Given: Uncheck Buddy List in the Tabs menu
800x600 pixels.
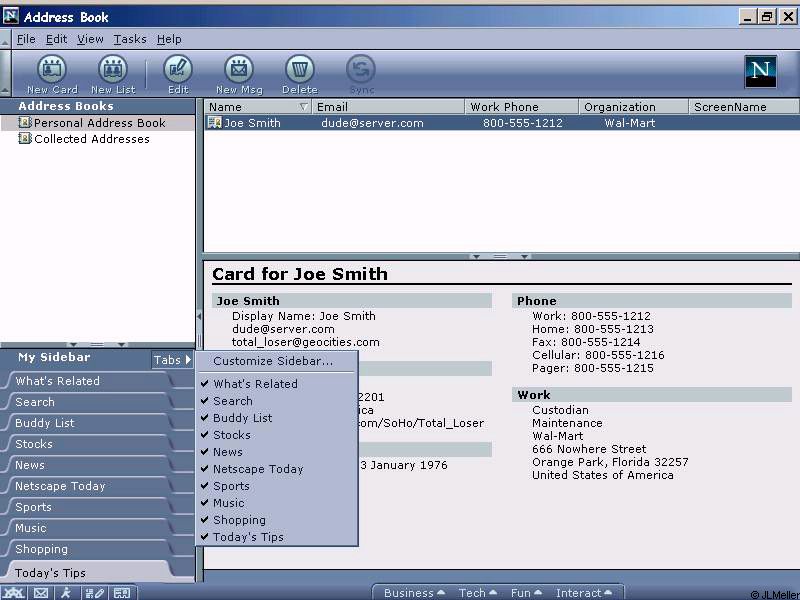Looking at the screenshot, I should pyautogui.click(x=205, y=417).
